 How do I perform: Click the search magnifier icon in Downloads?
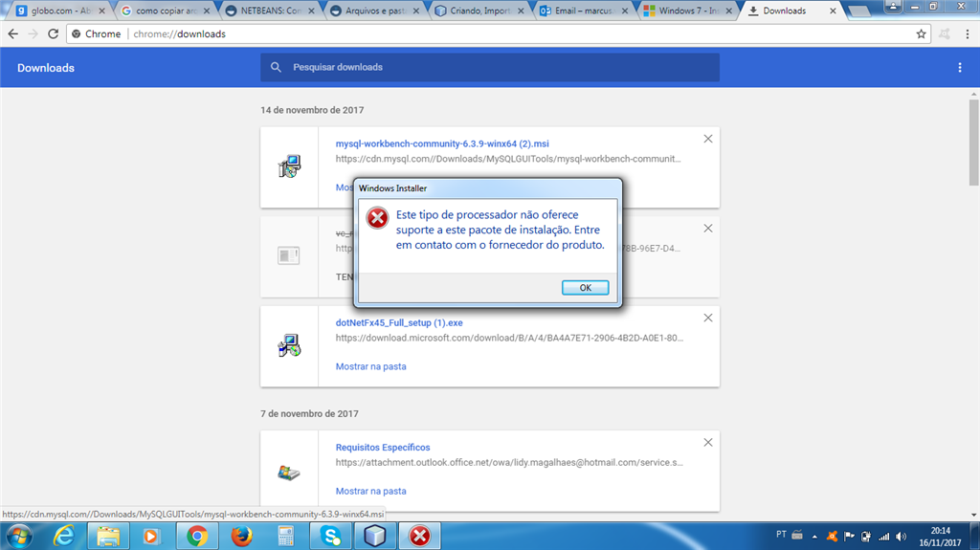[276, 67]
